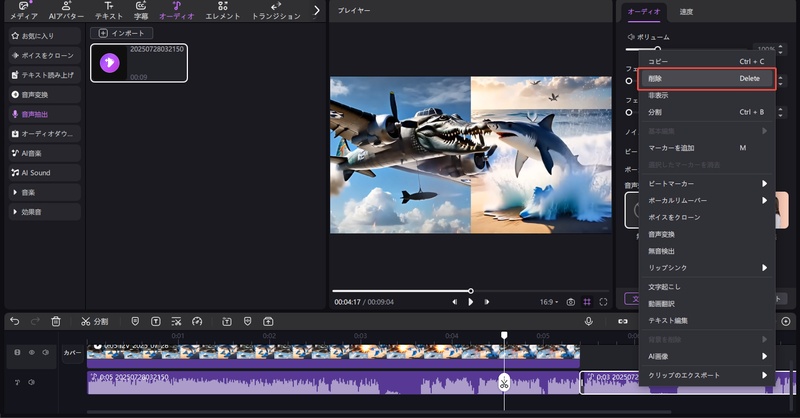
Task: Select 音声変換 in the sidebar
Action: 45,94
